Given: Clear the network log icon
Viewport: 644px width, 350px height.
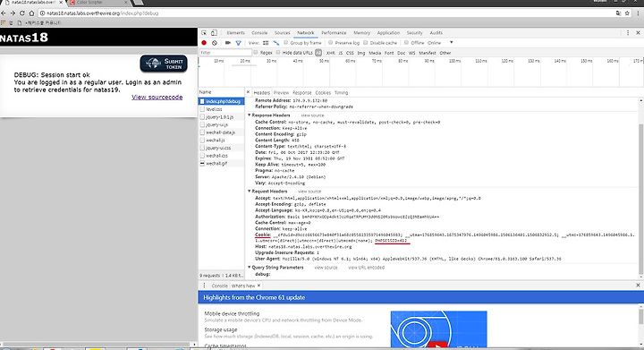Looking at the screenshot, I should 215,43.
